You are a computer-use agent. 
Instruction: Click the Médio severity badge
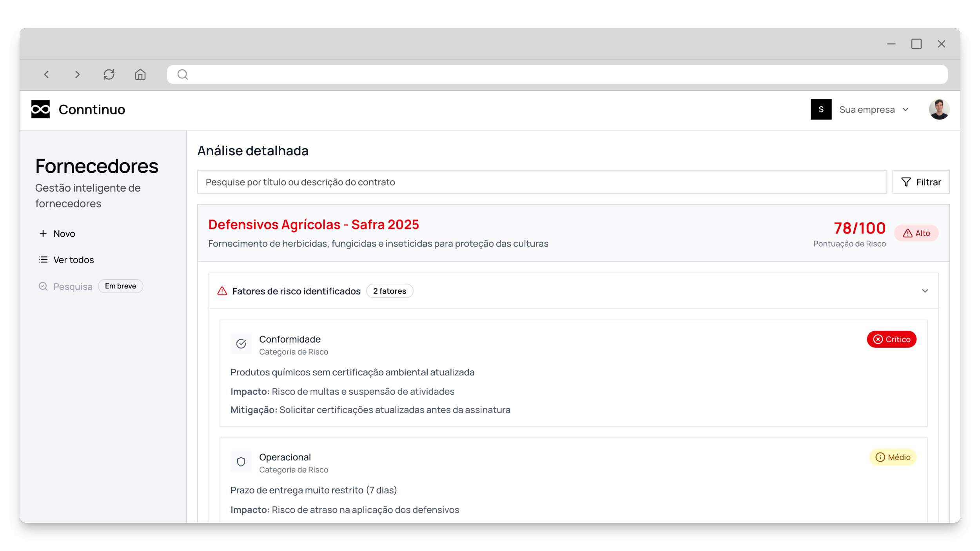[893, 457]
